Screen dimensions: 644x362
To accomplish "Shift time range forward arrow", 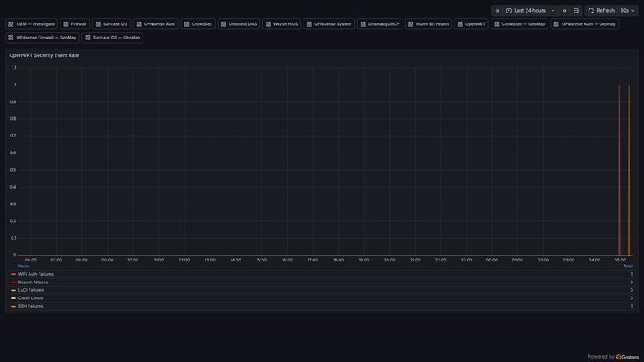I will [x=564, y=11].
